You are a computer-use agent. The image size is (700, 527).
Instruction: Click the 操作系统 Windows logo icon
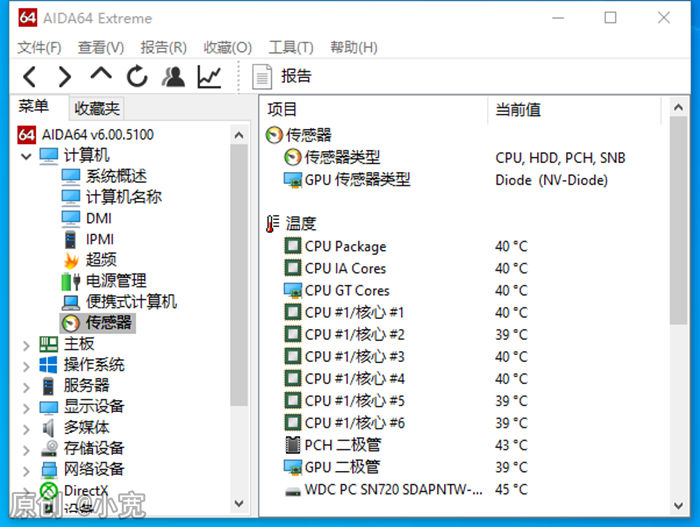pos(48,364)
